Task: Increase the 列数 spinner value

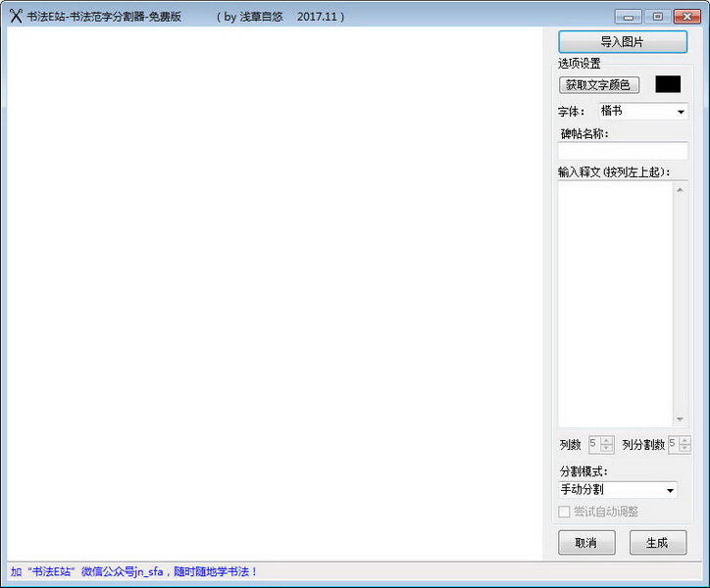Action: [607, 440]
